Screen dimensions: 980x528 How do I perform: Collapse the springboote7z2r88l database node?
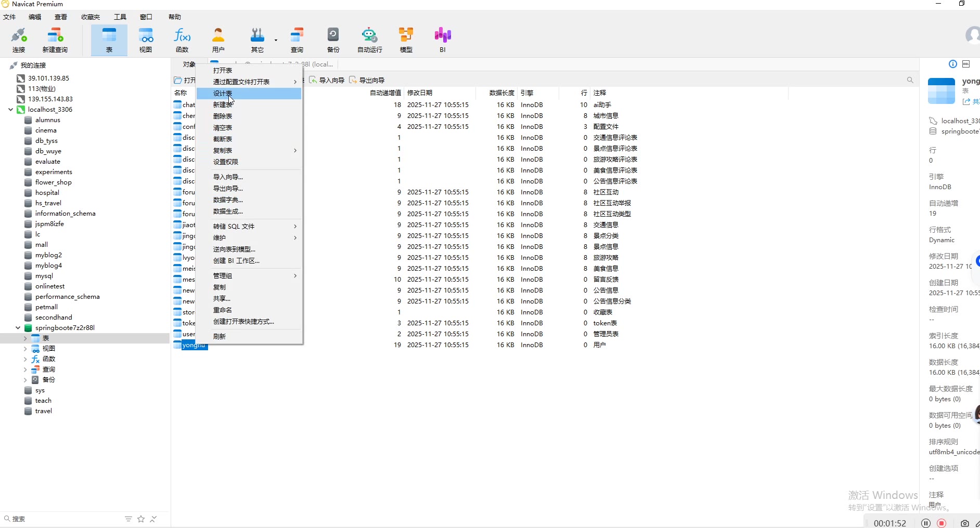click(18, 328)
